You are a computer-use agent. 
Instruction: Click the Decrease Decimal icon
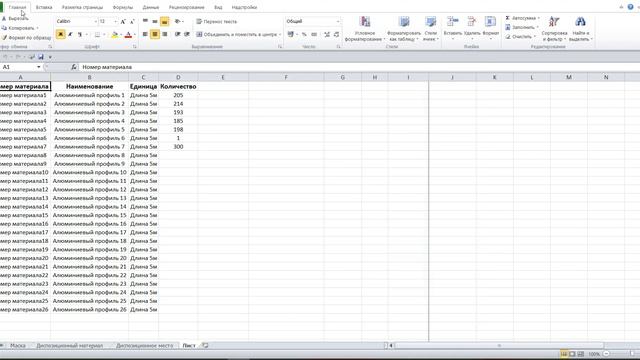(x=336, y=34)
